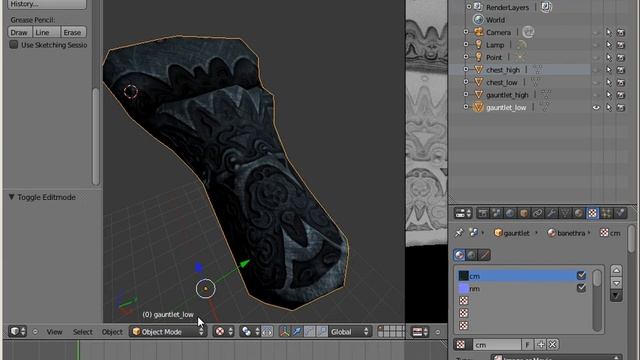Screen dimensions: 640x360
Task: Disable the nm texture slot checkbox
Action: pos(581,288)
